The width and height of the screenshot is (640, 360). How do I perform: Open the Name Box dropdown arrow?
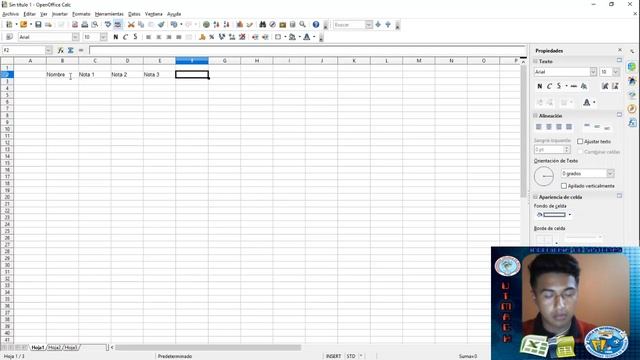coord(49,50)
